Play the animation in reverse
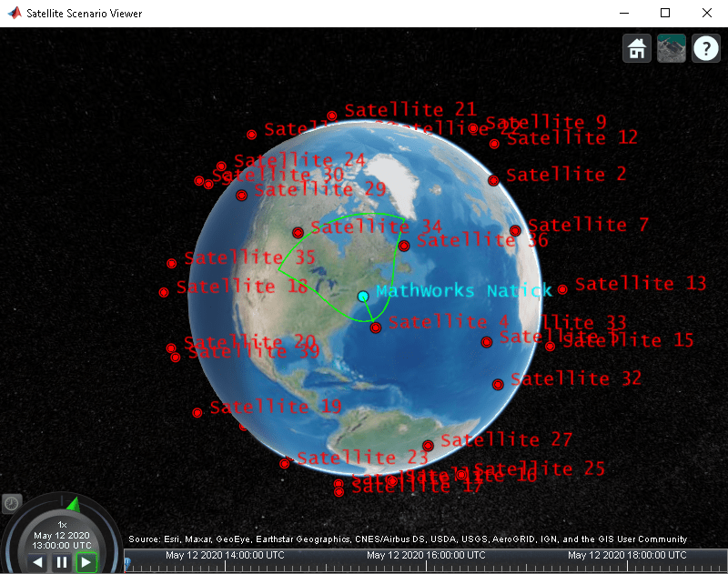The height and width of the screenshot is (574, 728). point(37,562)
